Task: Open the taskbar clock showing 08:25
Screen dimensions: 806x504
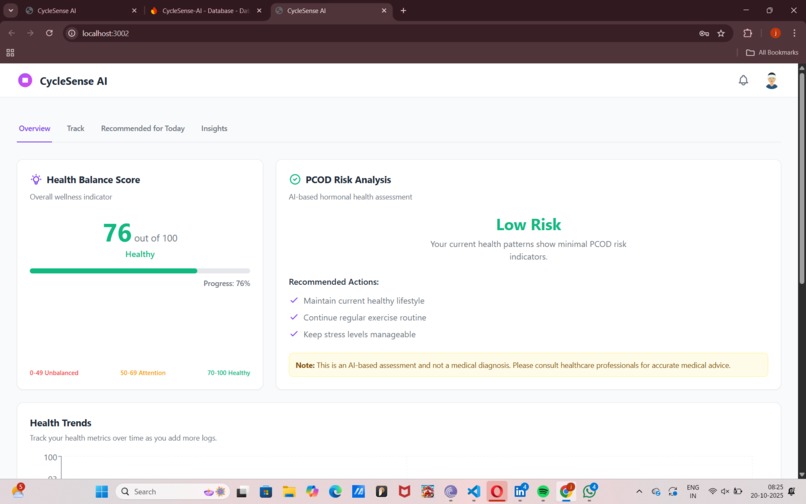Action: [767, 492]
